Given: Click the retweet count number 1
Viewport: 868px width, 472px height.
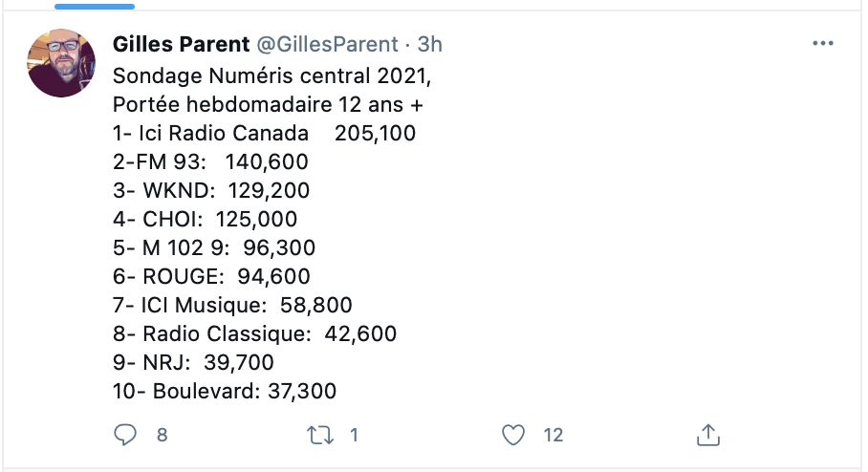Looking at the screenshot, I should pos(355,435).
